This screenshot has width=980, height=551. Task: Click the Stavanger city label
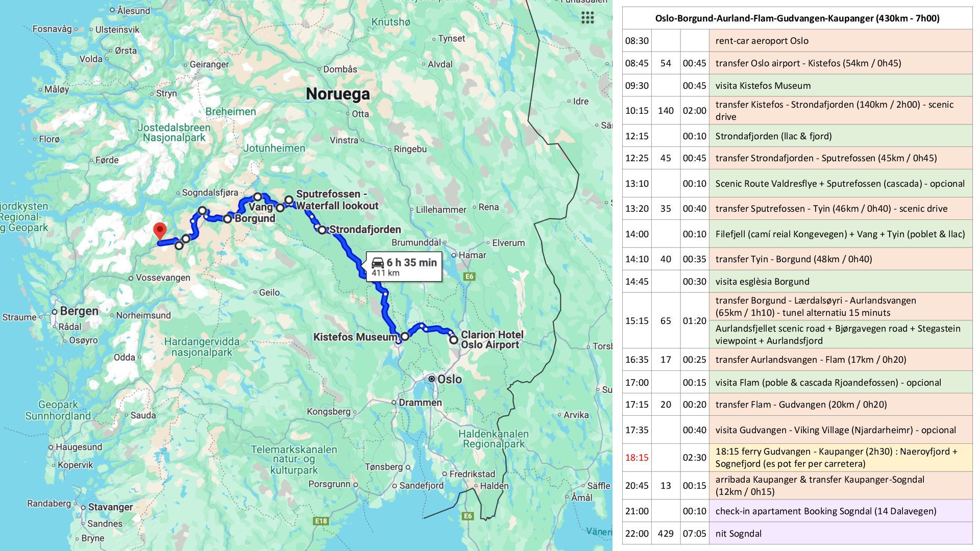pos(110,507)
